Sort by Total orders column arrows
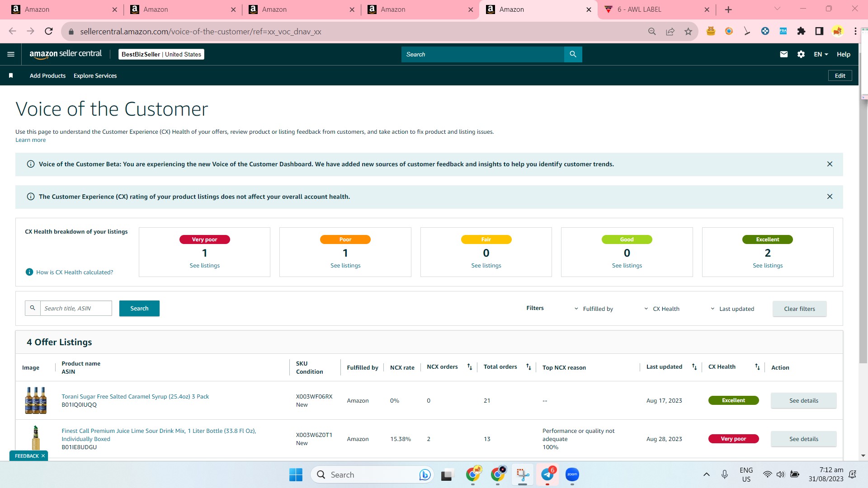 [x=528, y=367]
